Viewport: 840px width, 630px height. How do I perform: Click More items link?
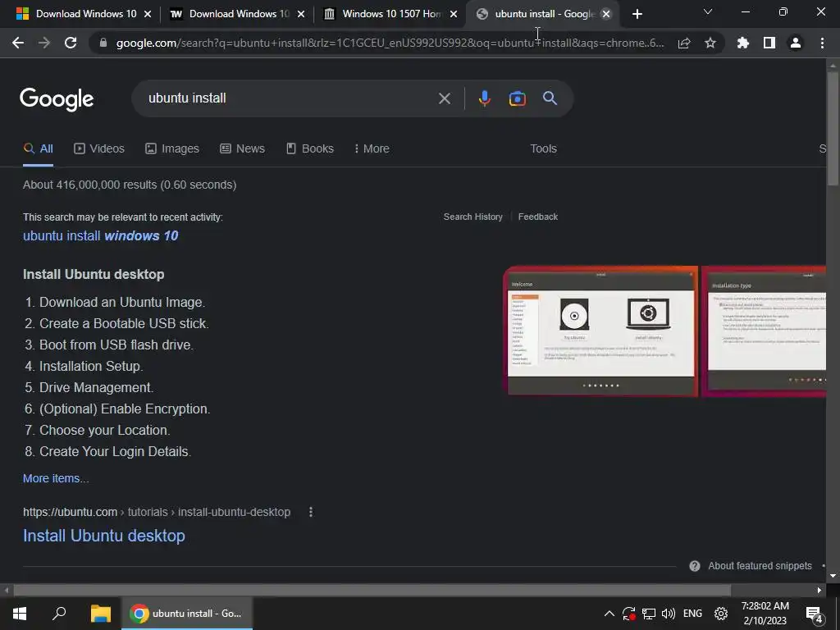pyautogui.click(x=56, y=478)
